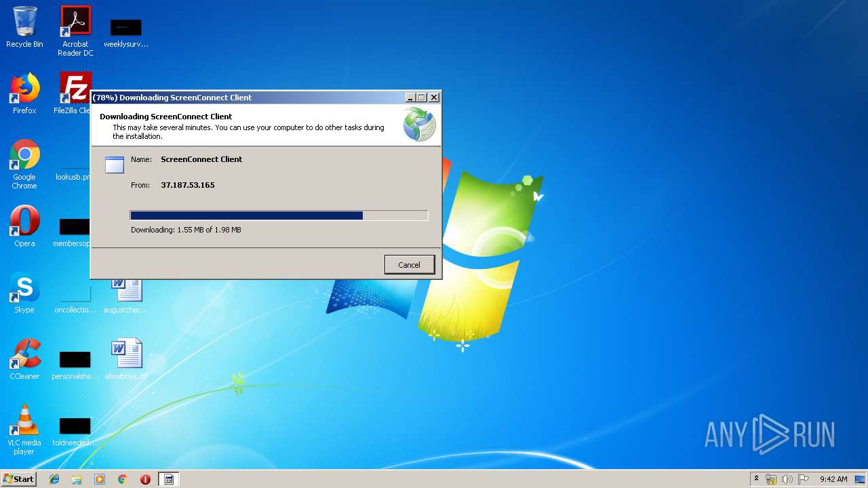Open Chrome from the taskbar
The width and height of the screenshot is (868, 488).
pos(123,479)
